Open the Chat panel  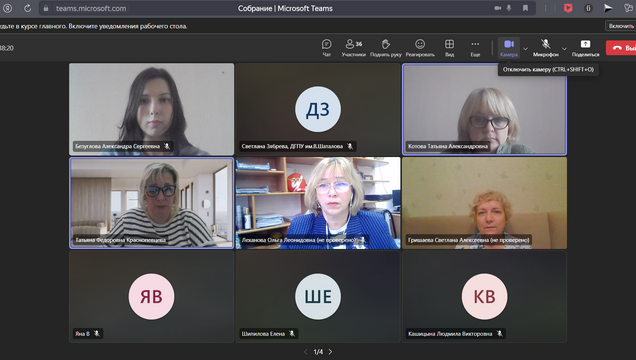pyautogui.click(x=327, y=48)
